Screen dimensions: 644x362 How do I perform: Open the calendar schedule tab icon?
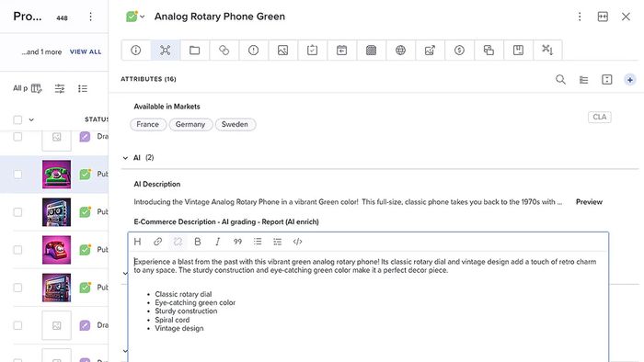point(341,50)
